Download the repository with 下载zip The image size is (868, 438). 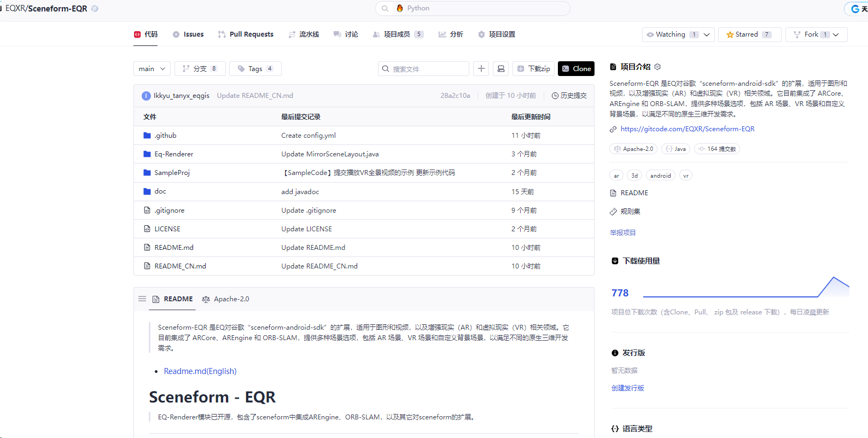[533, 68]
